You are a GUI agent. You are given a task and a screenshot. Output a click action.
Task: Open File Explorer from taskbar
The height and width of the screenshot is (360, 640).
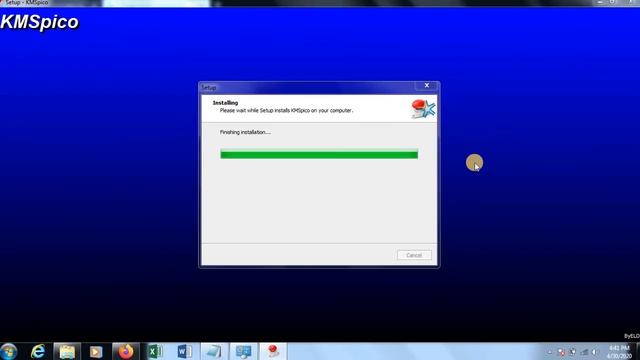coord(67,351)
